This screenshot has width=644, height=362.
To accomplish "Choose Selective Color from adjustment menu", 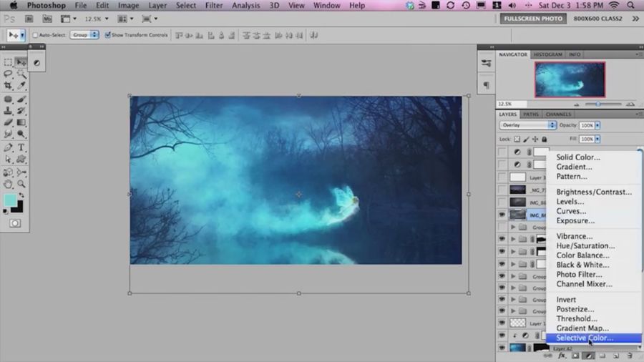I will [x=585, y=338].
